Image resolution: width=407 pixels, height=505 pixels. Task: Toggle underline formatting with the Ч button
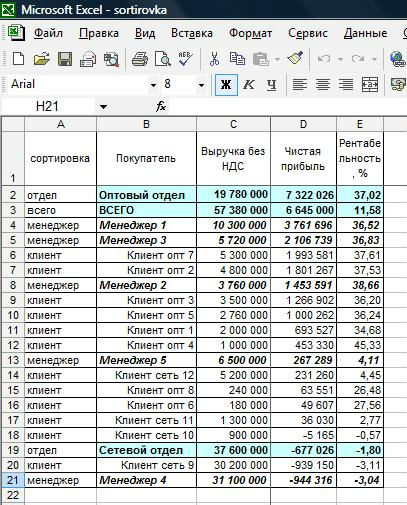[x=272, y=85]
